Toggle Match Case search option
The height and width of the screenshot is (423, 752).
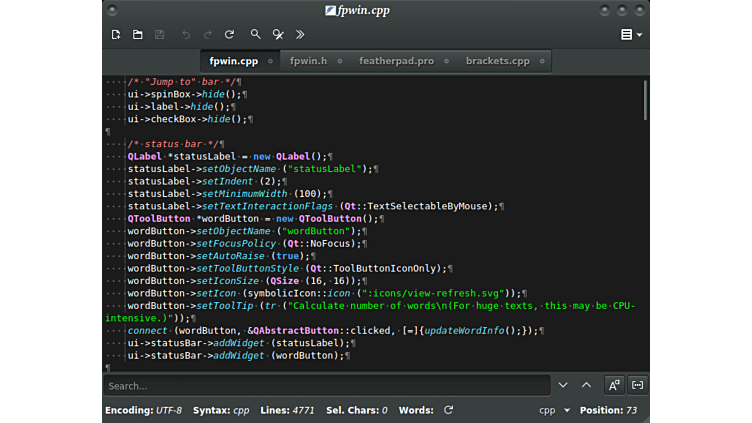point(614,385)
